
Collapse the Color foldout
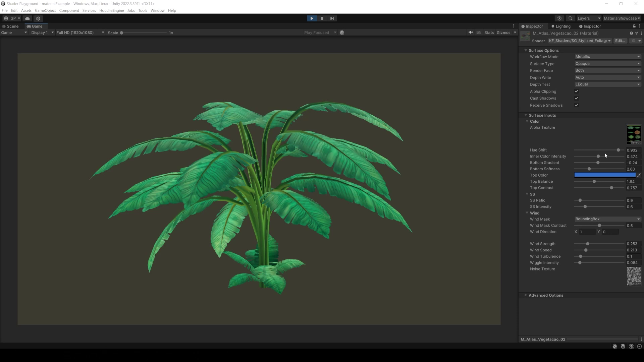pyautogui.click(x=527, y=121)
